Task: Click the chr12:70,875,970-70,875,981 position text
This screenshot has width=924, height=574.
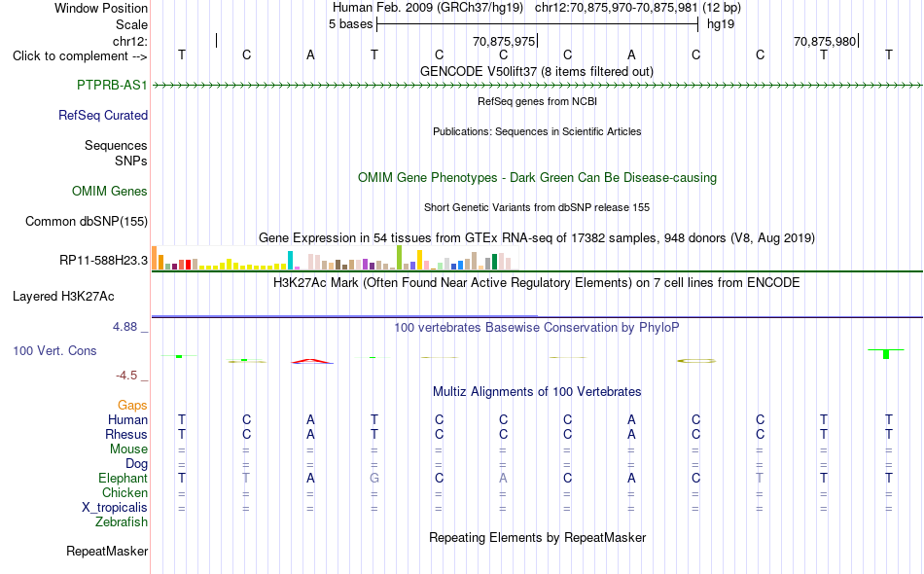Action: coord(617,8)
